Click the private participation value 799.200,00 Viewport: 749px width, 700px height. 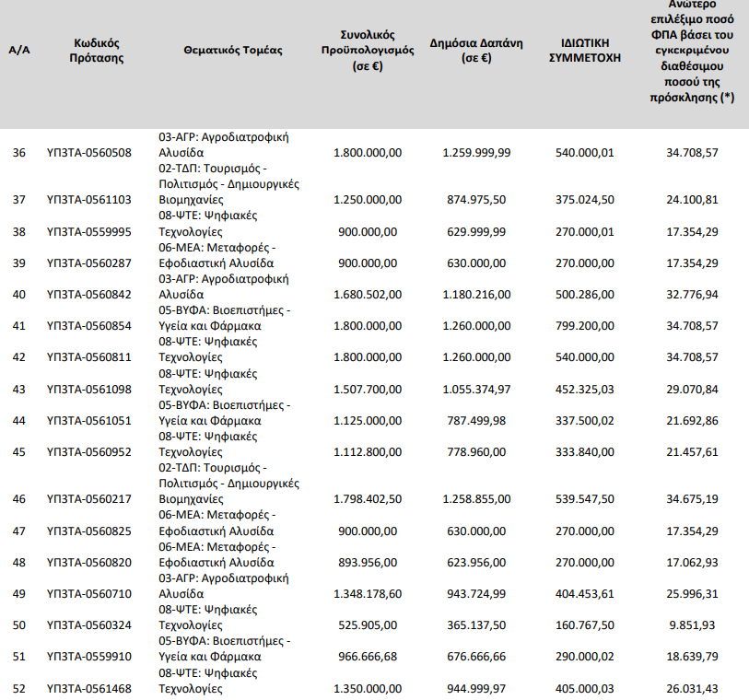point(584,325)
